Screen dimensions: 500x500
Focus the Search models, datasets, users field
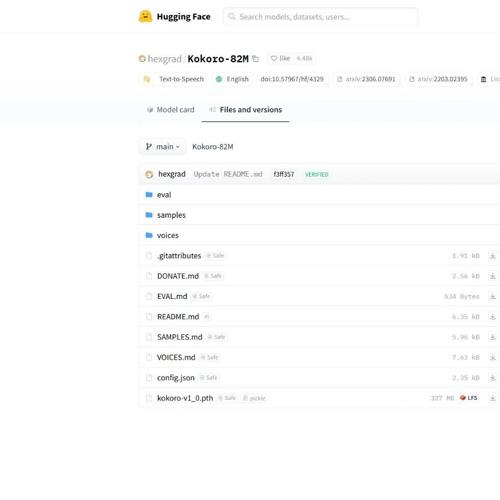[320, 17]
